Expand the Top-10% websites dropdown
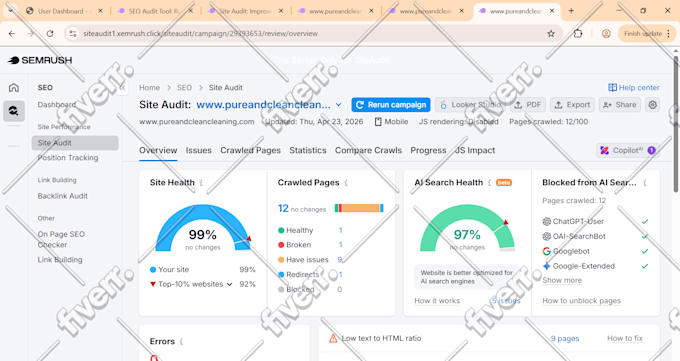The image size is (680, 361). 229,284
